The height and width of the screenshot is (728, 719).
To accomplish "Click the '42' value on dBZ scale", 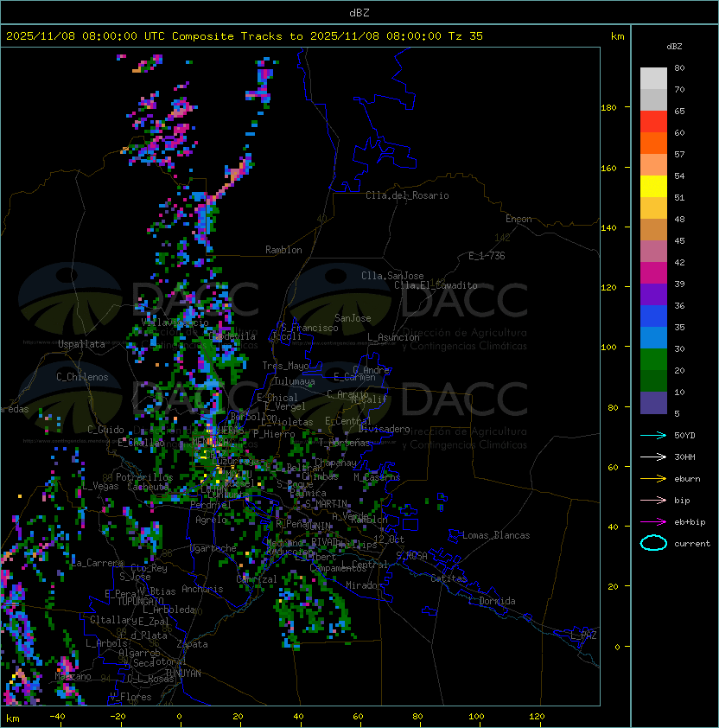I will click(679, 262).
